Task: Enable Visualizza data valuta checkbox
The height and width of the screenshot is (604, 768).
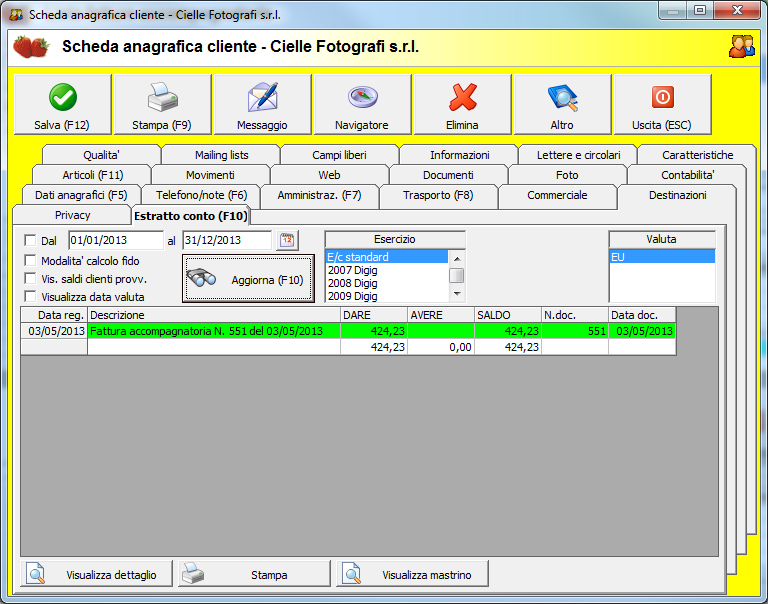Action: 30,296
